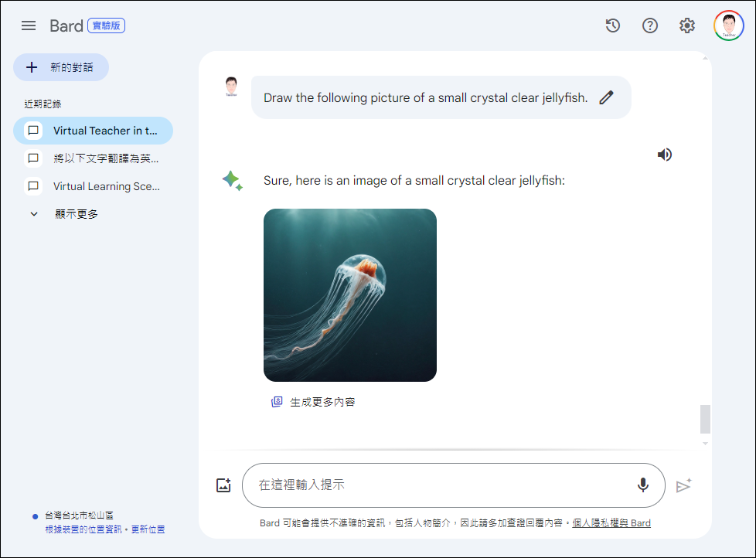
Task: Edit the prompt with pencil icon
Action: pyautogui.click(x=607, y=97)
